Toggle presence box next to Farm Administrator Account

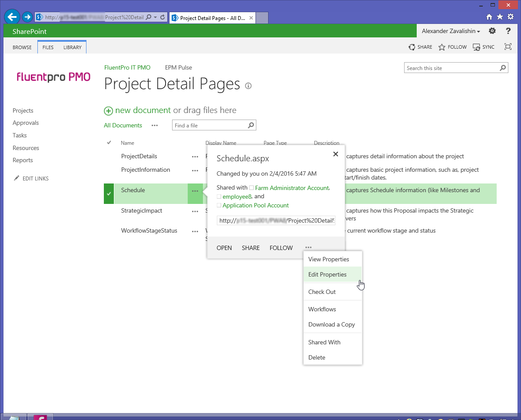(x=252, y=188)
